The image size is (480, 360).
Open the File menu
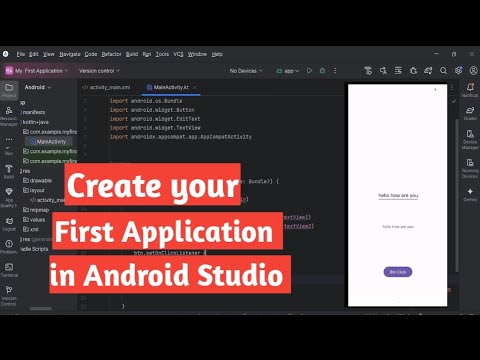[21, 54]
